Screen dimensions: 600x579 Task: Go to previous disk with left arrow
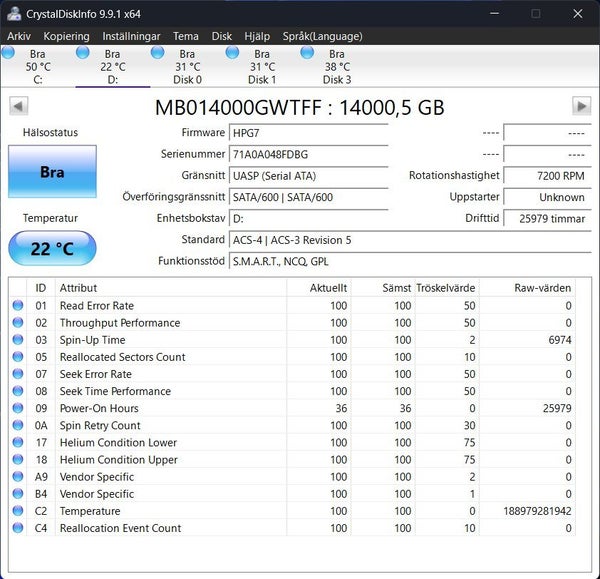(18, 106)
